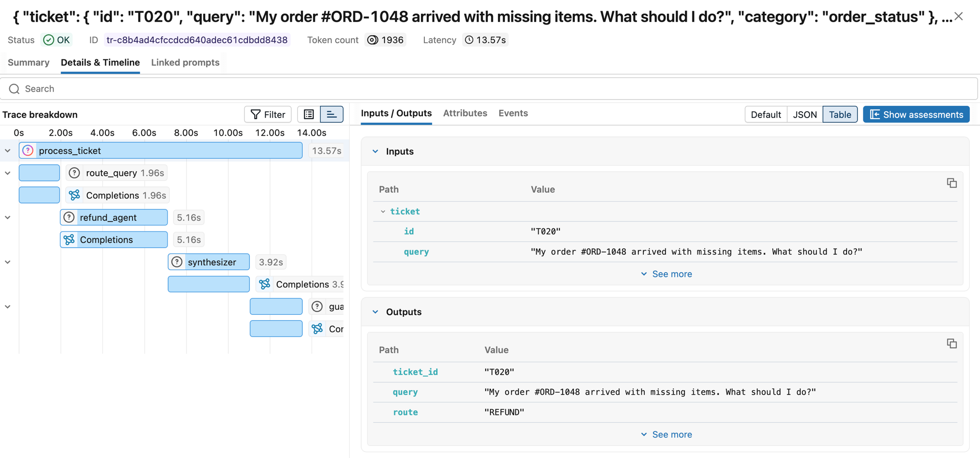The image size is (980, 458).
Task: Open the Filter options
Action: click(x=268, y=114)
